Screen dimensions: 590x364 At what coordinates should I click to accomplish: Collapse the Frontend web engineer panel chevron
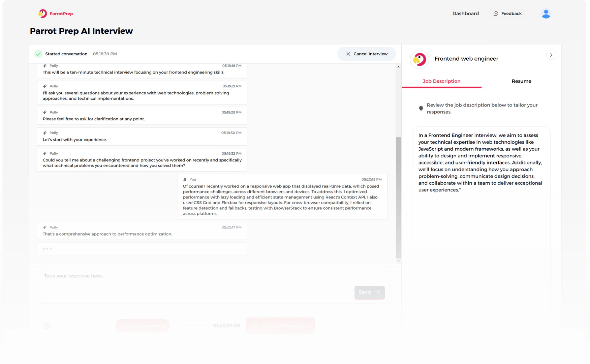point(551,55)
